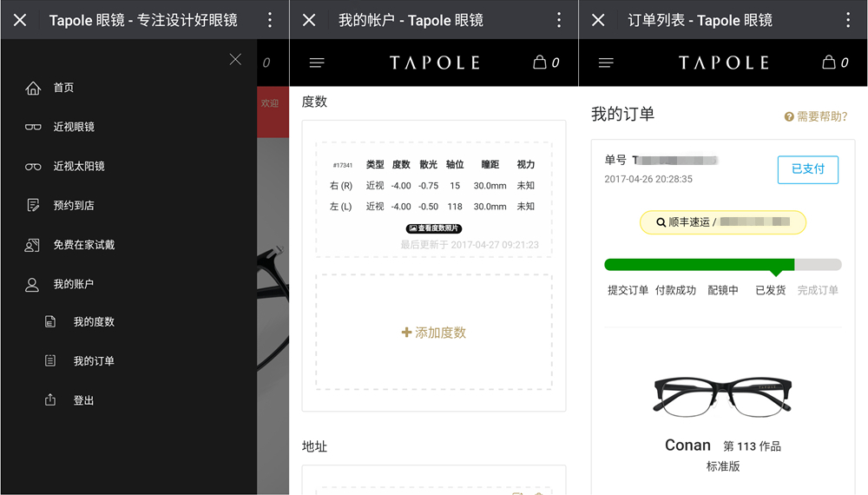Click the user icon beside 我的账户
The width and height of the screenshot is (868, 495).
(32, 284)
